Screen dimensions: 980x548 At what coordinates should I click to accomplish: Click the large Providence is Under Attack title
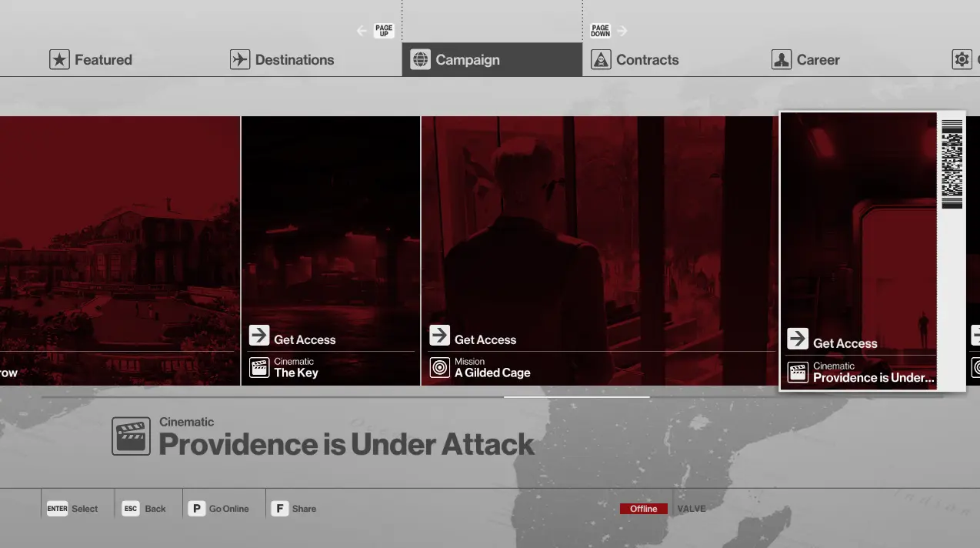tap(346, 444)
